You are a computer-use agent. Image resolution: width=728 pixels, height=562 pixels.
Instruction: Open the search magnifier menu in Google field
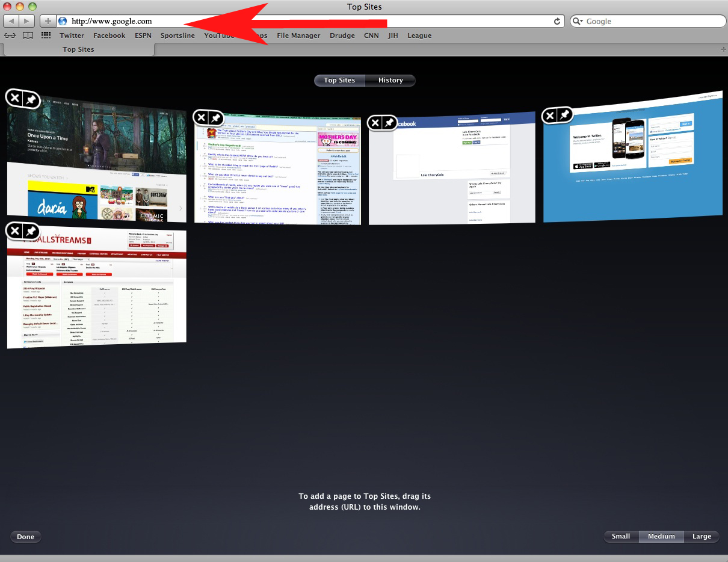[578, 21]
